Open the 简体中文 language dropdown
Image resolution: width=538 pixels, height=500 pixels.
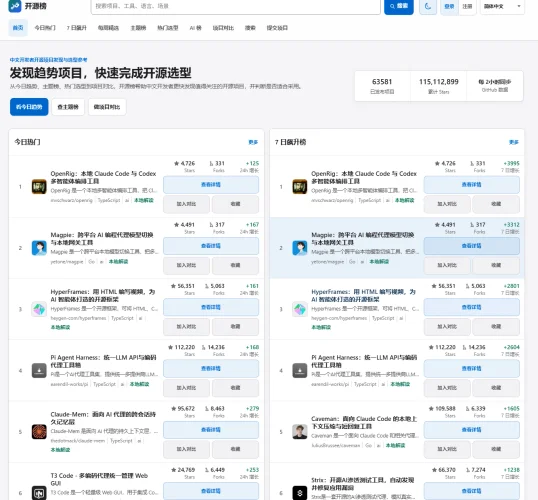click(x=502, y=6)
